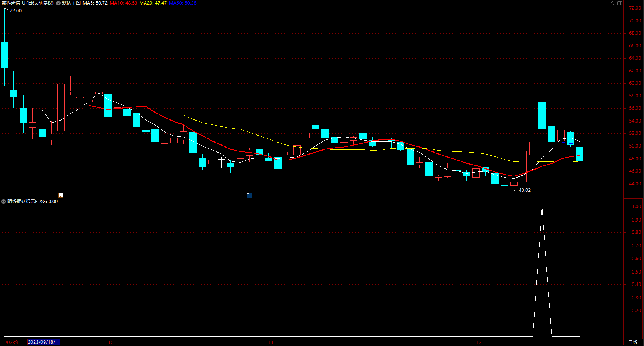Image resolution: width=644 pixels, height=346 pixels.
Task: Click the XG: 0.00 indicator value
Action: (49, 202)
